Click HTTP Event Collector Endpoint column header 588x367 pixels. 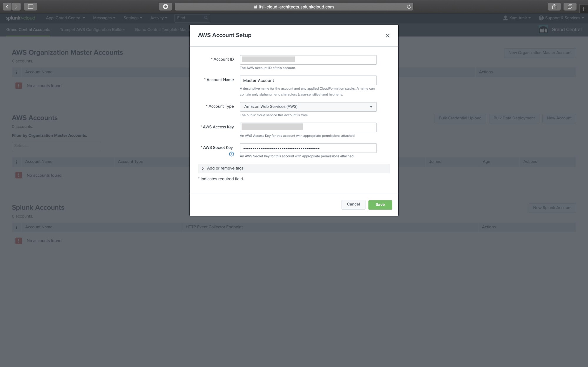(214, 227)
